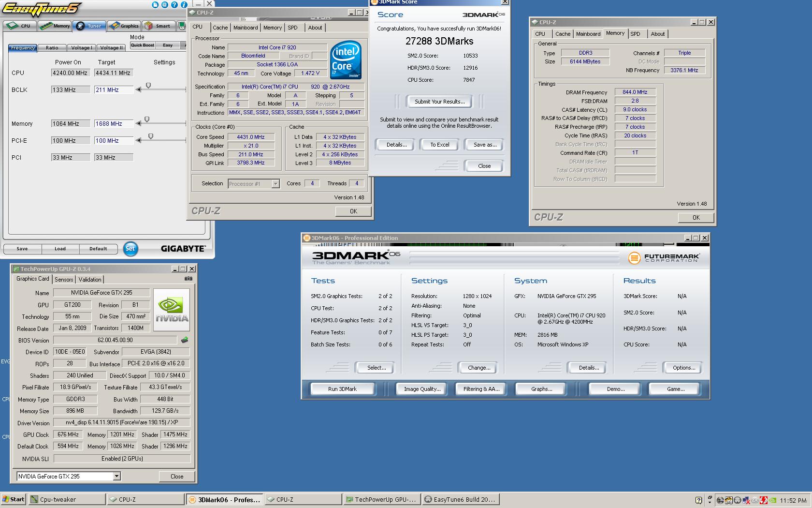Click GPU-Z screenshot camera icon
This screenshot has width=812, height=508.
188,279
